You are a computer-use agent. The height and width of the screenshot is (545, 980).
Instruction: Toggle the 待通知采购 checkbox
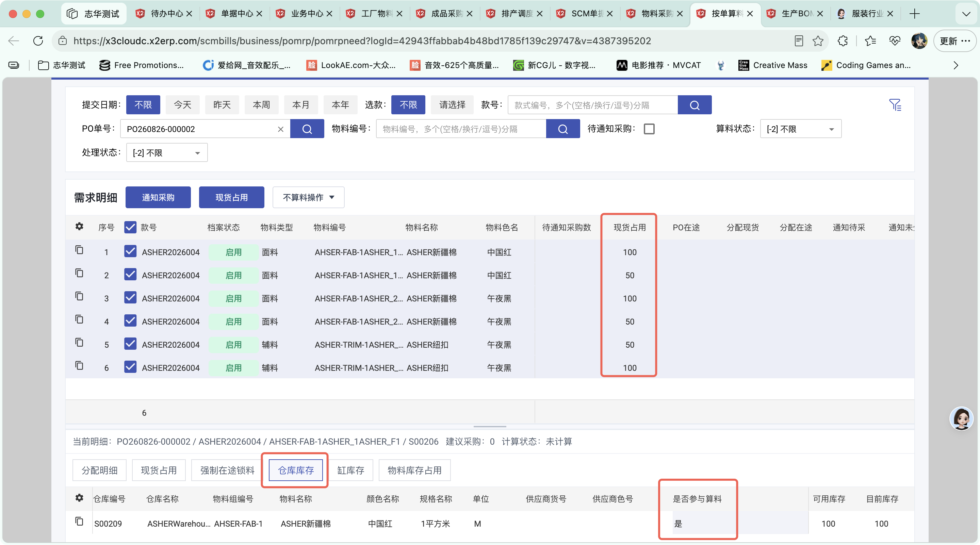click(x=649, y=129)
